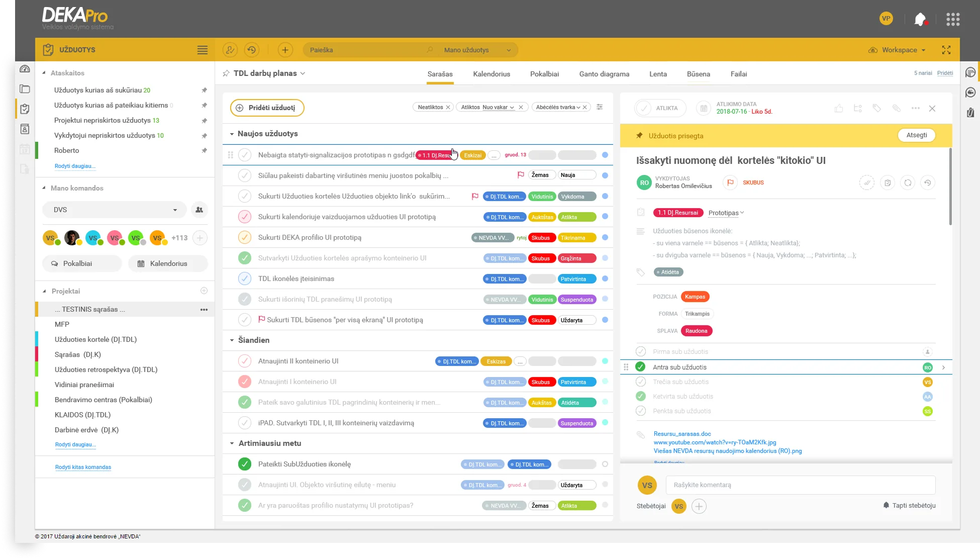
Task: Collapse the Šiandien section
Action: pyautogui.click(x=232, y=340)
